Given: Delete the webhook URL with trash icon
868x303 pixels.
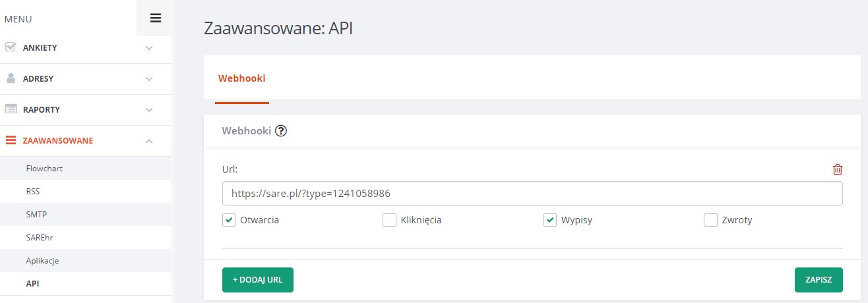Looking at the screenshot, I should point(838,169).
